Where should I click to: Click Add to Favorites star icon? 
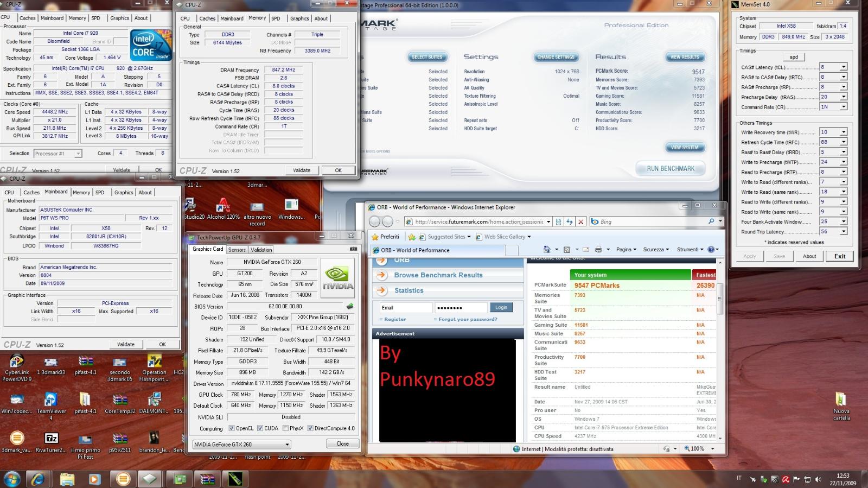pyautogui.click(x=412, y=237)
